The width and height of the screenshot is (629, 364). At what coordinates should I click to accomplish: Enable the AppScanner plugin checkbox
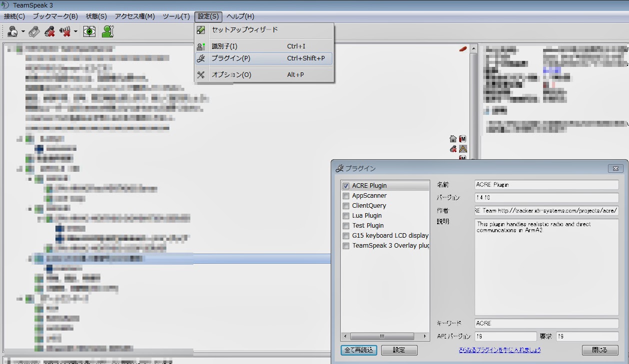click(346, 196)
